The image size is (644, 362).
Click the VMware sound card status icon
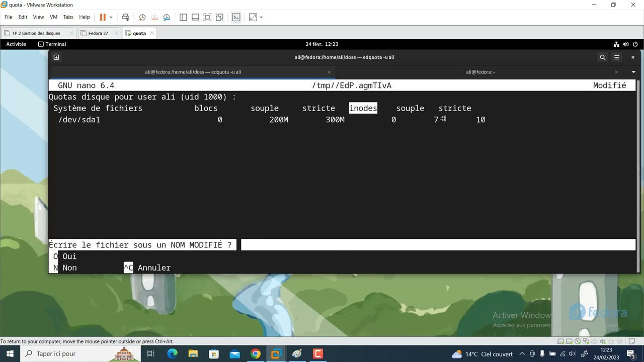click(602, 341)
